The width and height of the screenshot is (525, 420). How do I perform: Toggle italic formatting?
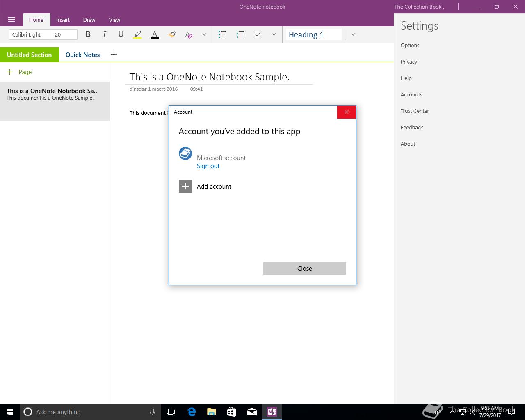click(104, 34)
